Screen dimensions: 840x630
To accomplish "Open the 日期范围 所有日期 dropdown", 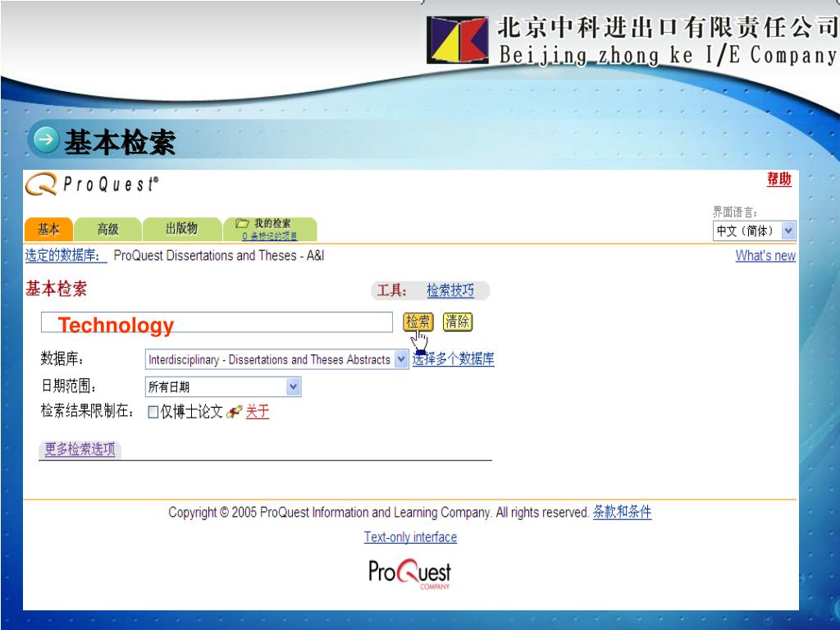I will [x=223, y=387].
